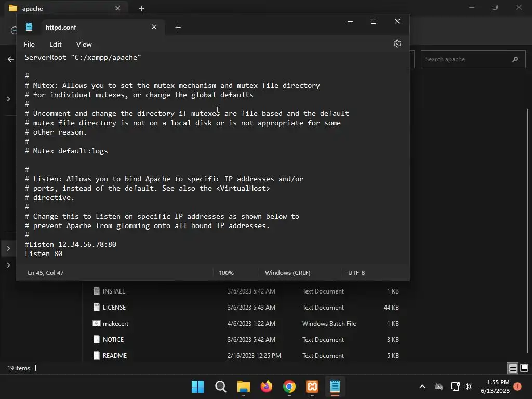Expand the middle navigation pane chevron
This screenshot has height=399, width=532.
[x=8, y=248]
